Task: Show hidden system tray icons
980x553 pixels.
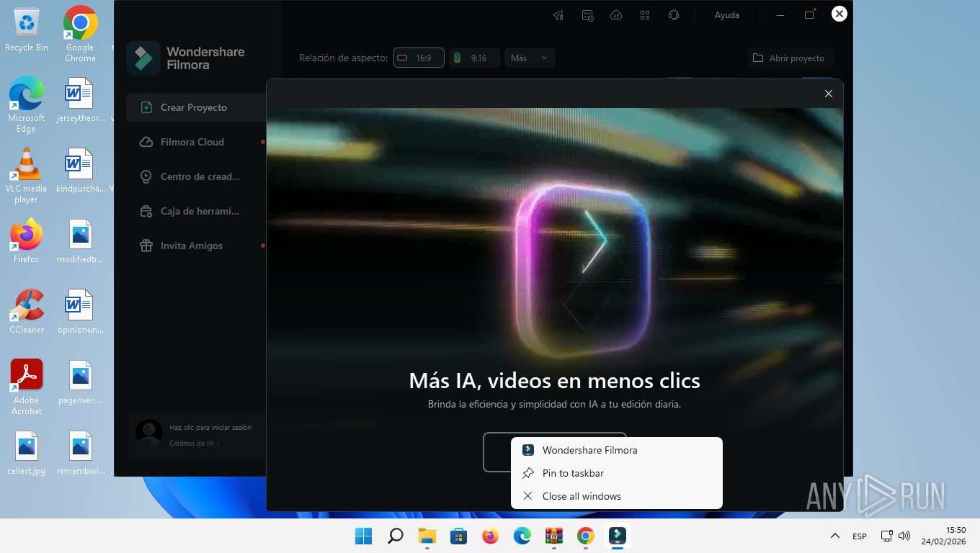Action: click(834, 536)
